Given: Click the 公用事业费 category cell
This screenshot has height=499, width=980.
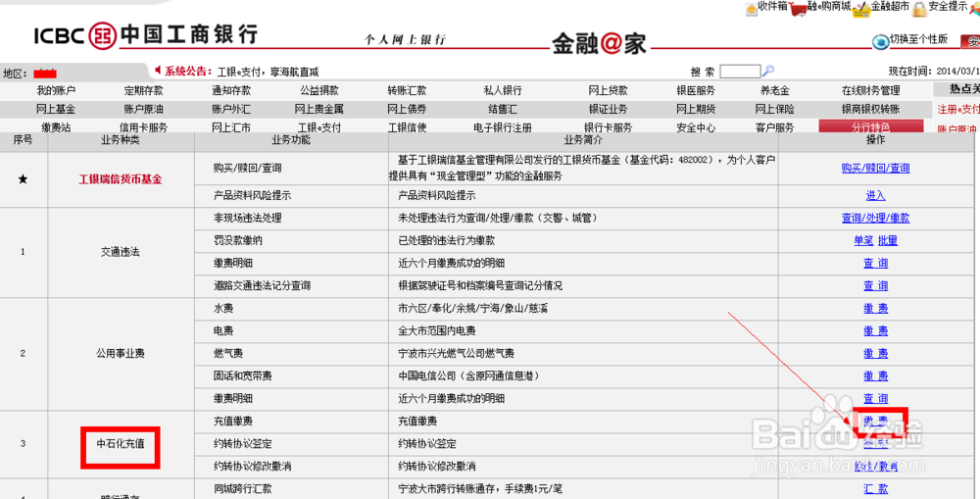Looking at the screenshot, I should (121, 353).
